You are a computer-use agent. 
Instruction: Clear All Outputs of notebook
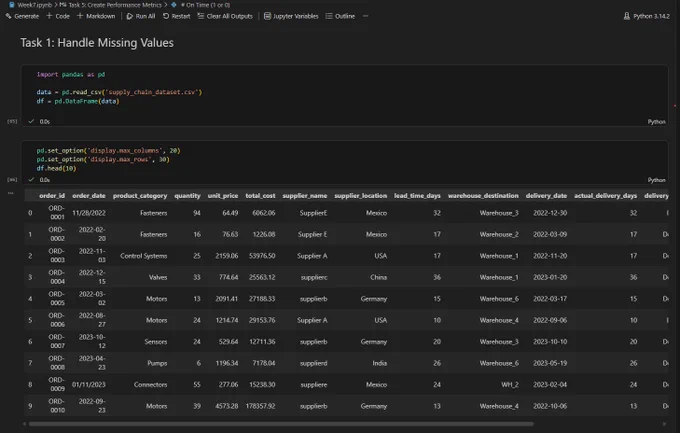pyautogui.click(x=225, y=16)
